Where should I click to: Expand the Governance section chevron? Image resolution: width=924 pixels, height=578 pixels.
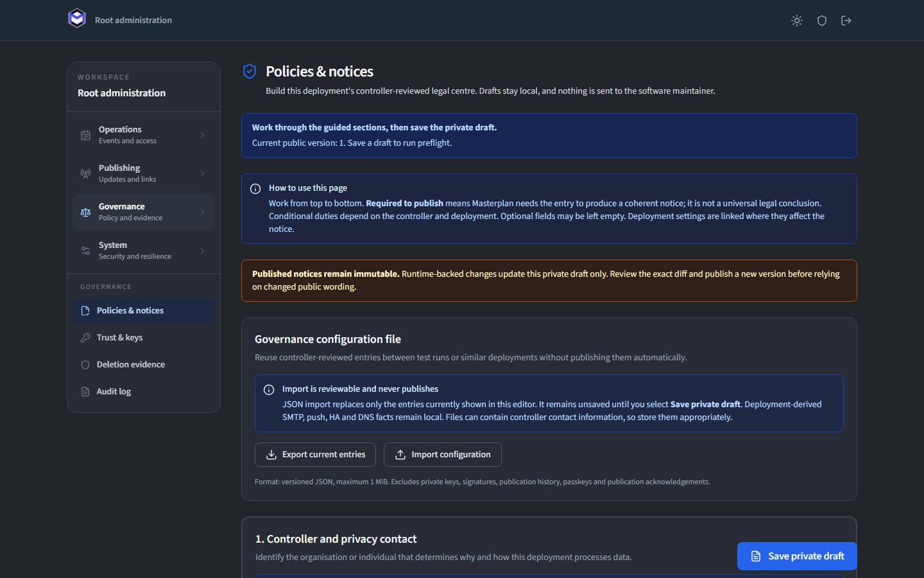pyautogui.click(x=202, y=212)
